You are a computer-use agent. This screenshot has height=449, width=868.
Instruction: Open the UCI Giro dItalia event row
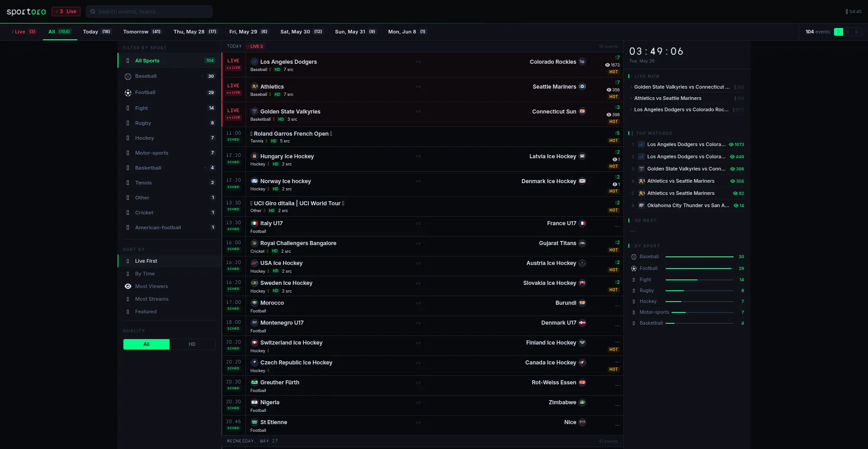pos(423,207)
